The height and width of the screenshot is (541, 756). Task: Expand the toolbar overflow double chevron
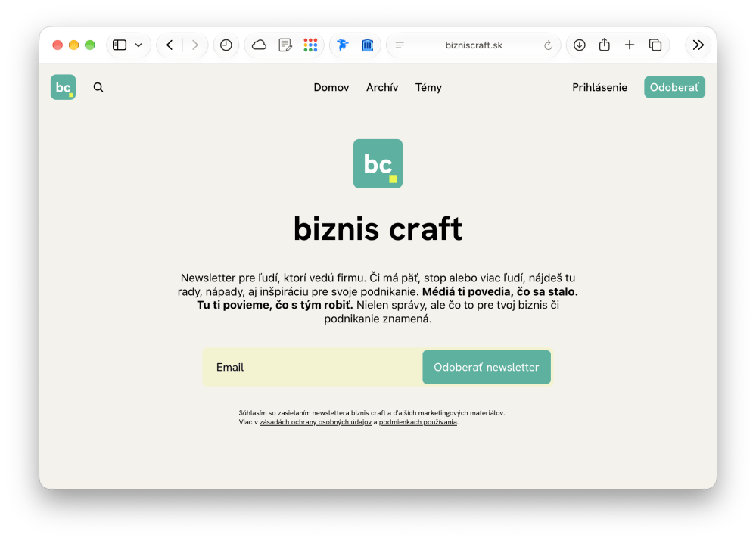tap(698, 45)
